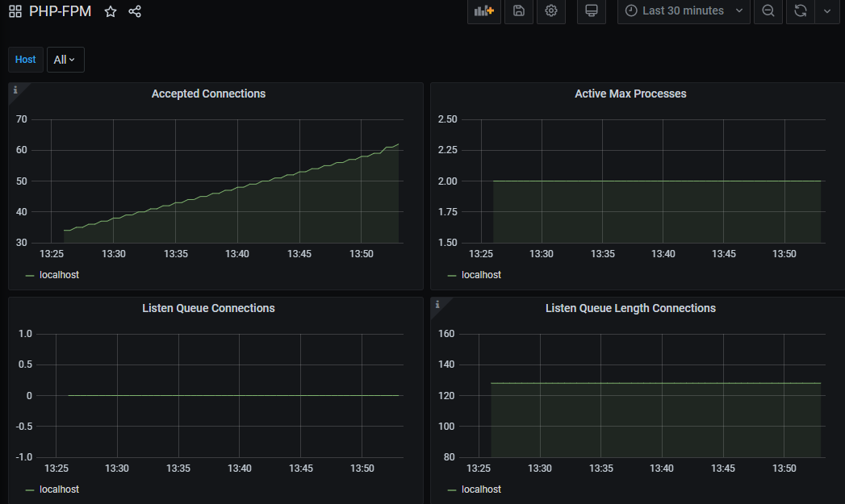Refresh the dashboard

(801, 10)
